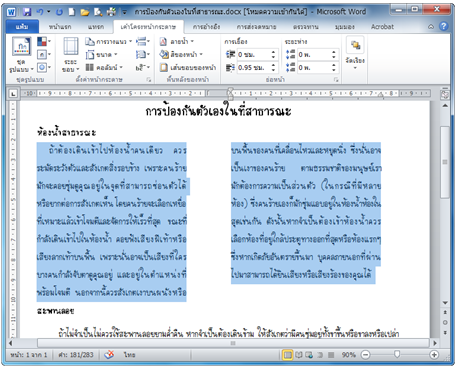
Task: Click the 90% zoom level button
Action: (349, 355)
